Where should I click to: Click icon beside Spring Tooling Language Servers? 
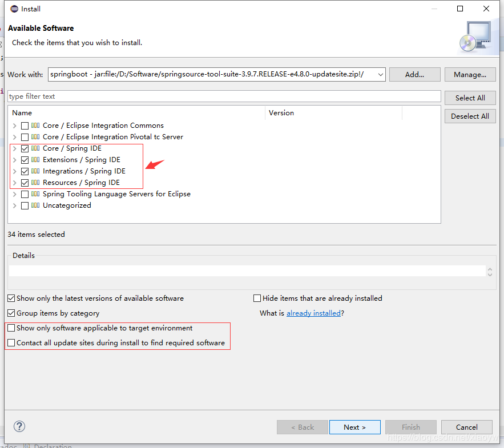(x=35, y=194)
